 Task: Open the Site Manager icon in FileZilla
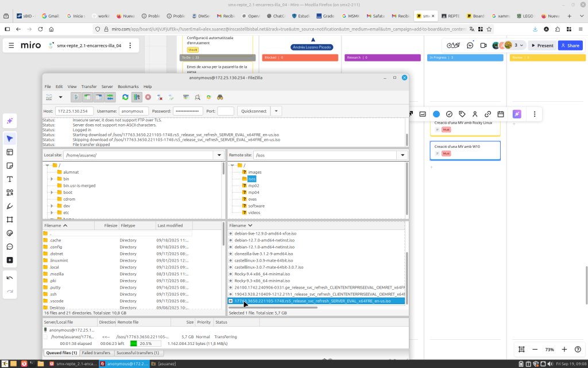coord(49,97)
